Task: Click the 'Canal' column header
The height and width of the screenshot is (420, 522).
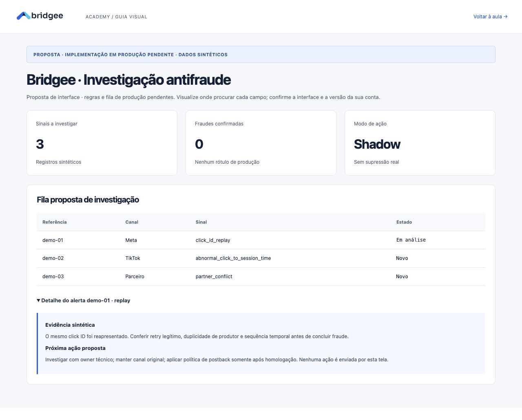Action: click(x=132, y=222)
